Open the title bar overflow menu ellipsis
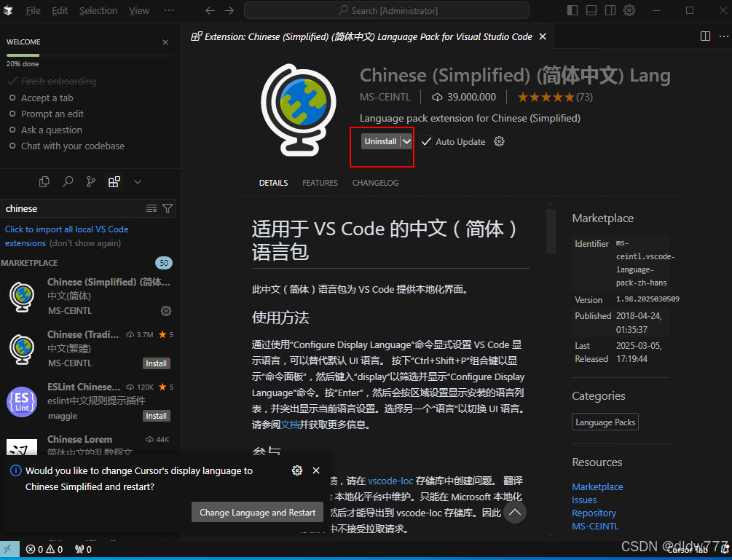The image size is (732, 560). (169, 10)
